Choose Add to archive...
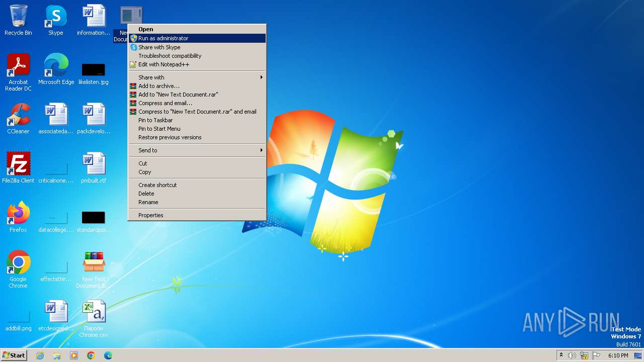644x362 pixels. 197,86
